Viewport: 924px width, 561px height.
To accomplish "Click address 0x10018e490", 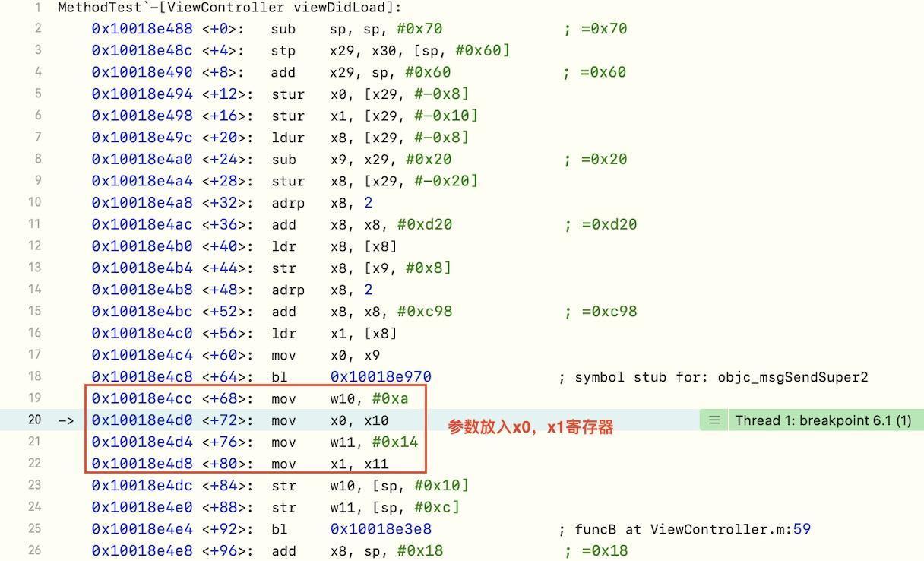I will (x=142, y=72).
